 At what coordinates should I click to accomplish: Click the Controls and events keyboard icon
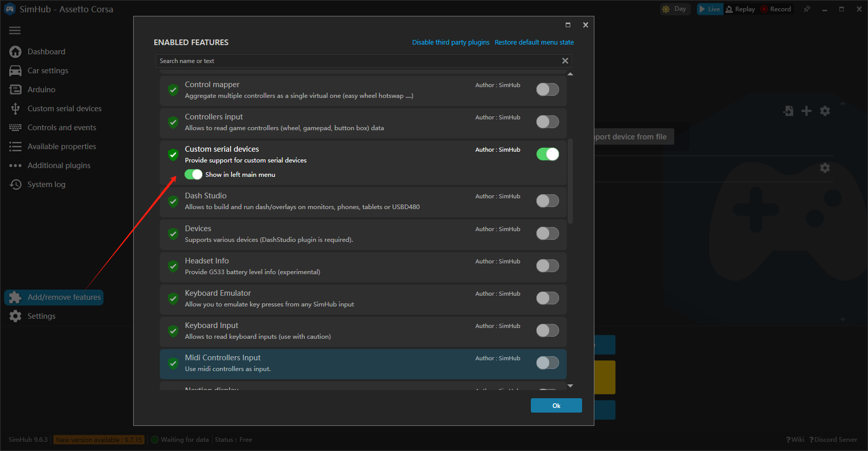pyautogui.click(x=15, y=128)
